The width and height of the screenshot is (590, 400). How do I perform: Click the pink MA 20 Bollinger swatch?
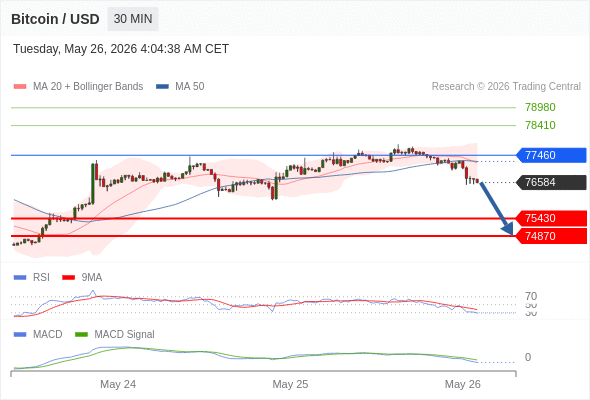click(20, 87)
